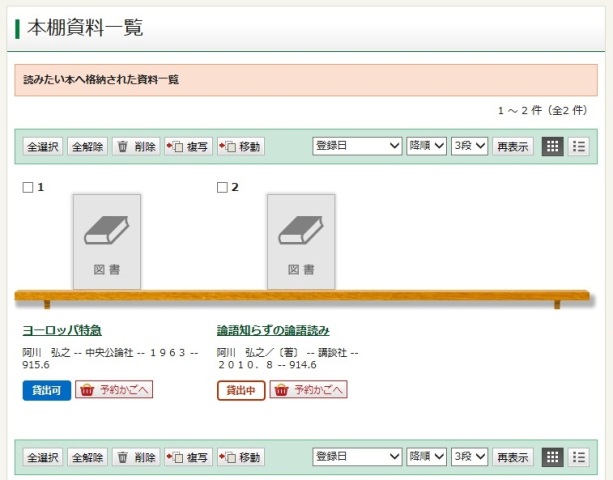Image resolution: width=613 pixels, height=480 pixels.
Task: Click 複写 copy button in top toolbar
Action: (188, 147)
